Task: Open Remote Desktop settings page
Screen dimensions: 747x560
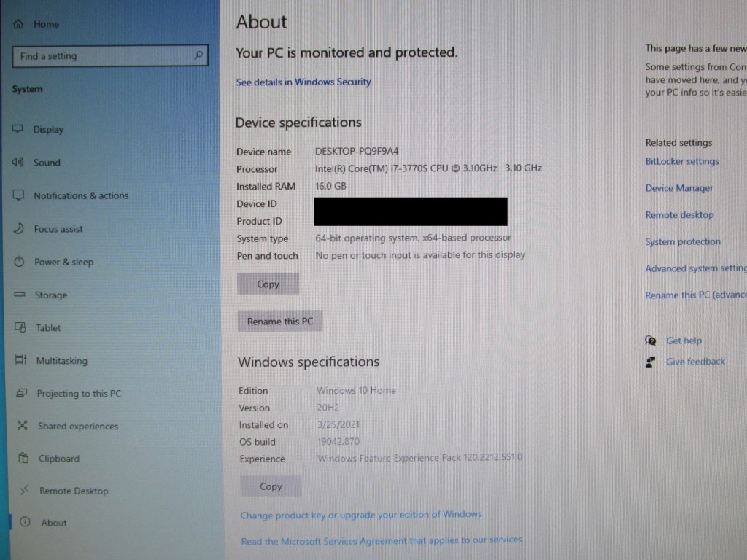Action: (x=74, y=491)
